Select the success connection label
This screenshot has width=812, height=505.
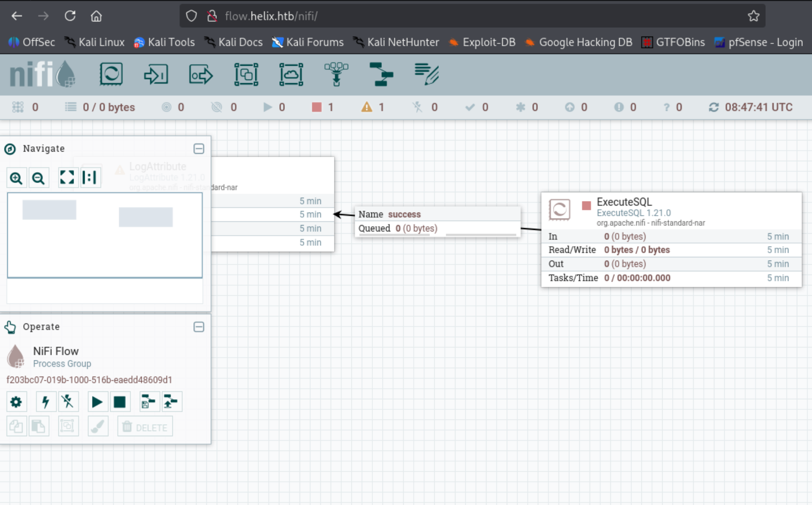point(404,214)
